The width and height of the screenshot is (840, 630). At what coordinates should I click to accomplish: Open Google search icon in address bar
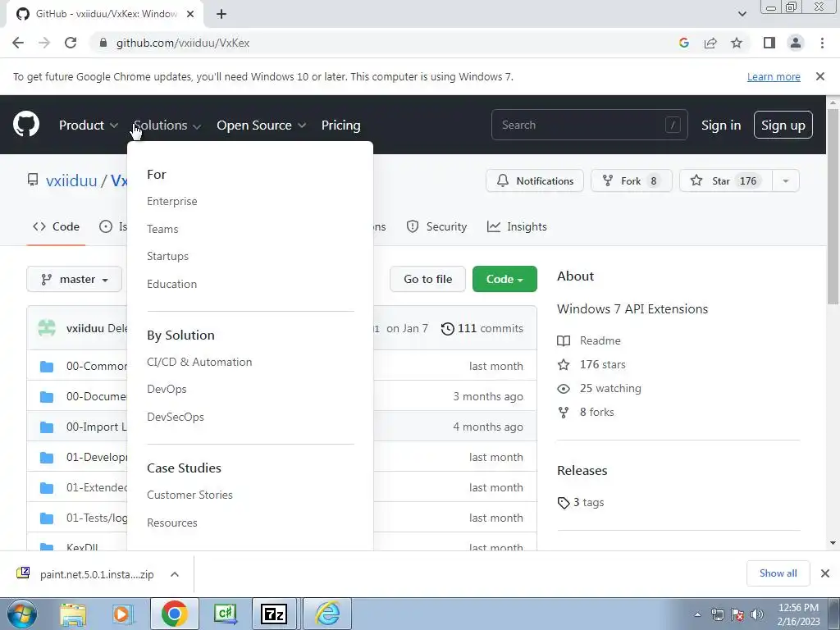(683, 43)
